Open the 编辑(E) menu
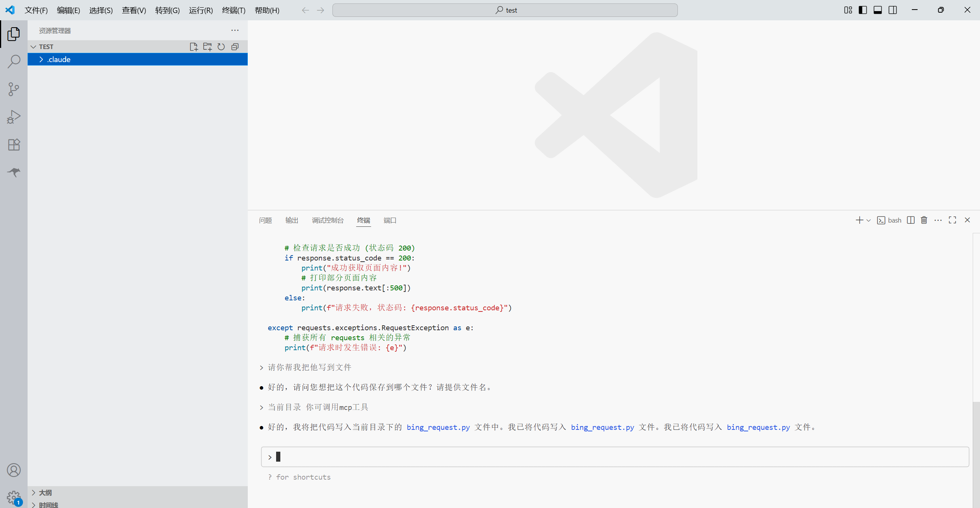 click(x=69, y=10)
